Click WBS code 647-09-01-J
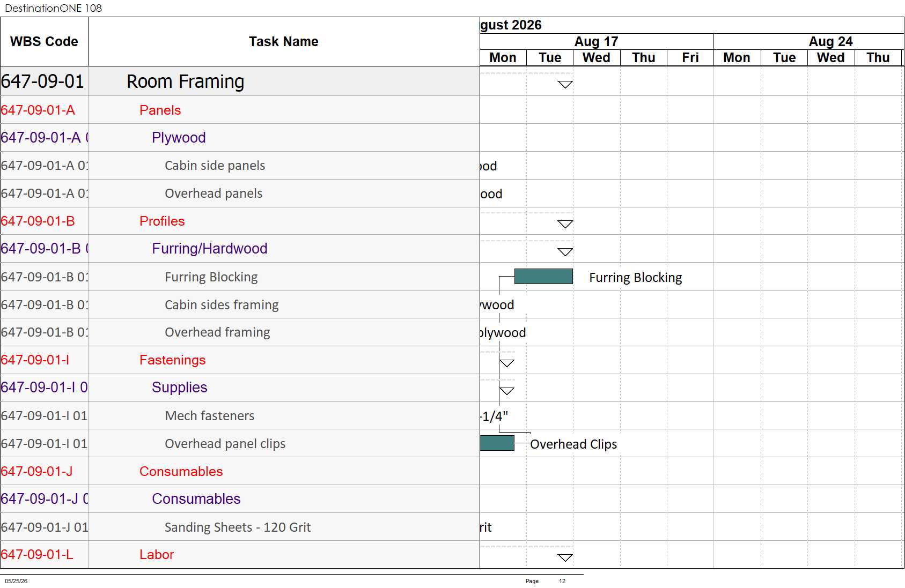Image resolution: width=905 pixels, height=588 pixels. 37,471
